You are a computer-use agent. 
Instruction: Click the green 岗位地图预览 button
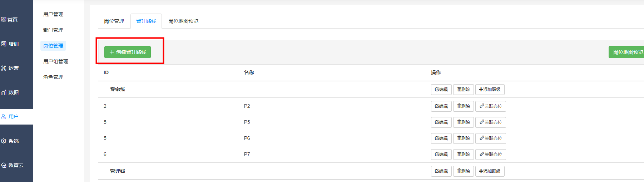coord(627,52)
